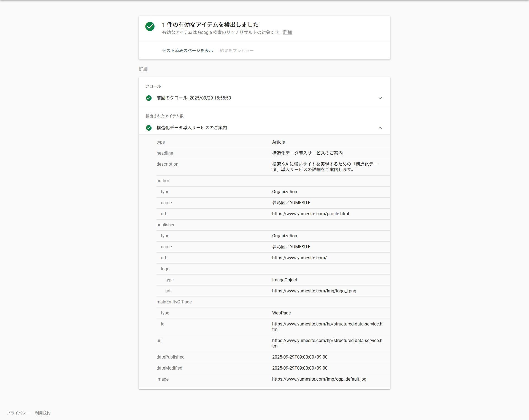The image size is (529, 420).
Task: Click the 構造化データ導入サービスのご案内 item row title
Action: pos(192,128)
